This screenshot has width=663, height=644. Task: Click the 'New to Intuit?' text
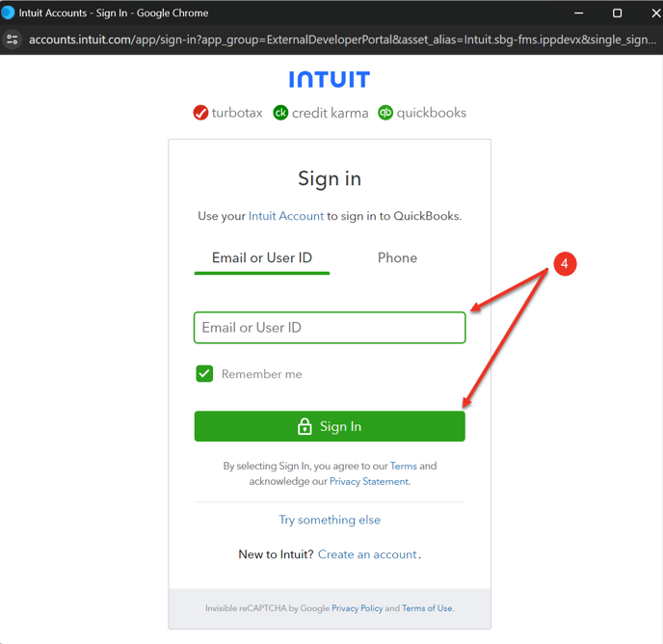pos(276,554)
